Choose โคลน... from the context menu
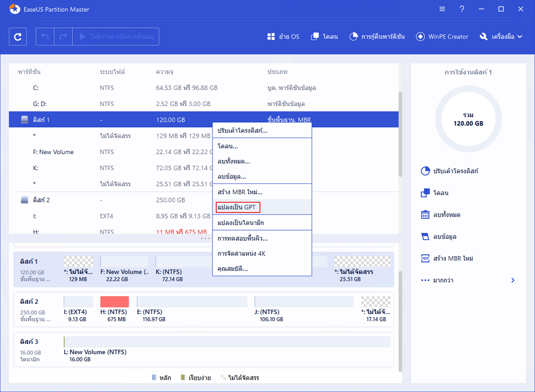The image size is (535, 392). tap(262, 146)
